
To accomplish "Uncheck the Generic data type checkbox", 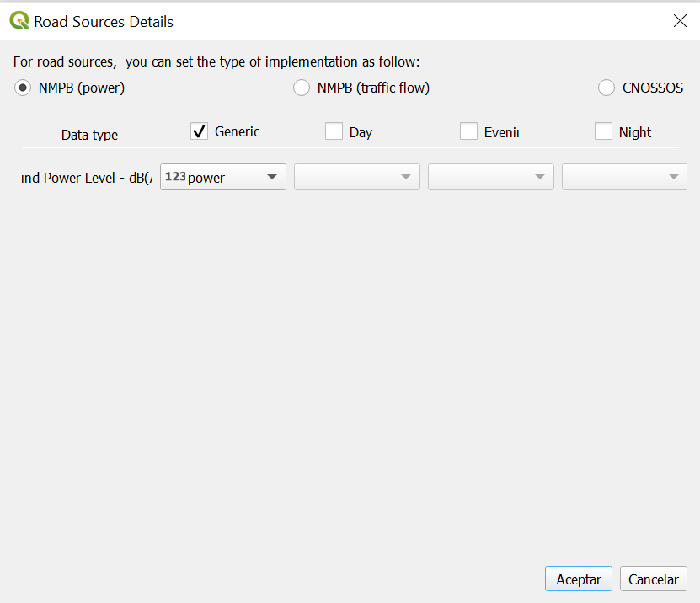I will pos(200,131).
